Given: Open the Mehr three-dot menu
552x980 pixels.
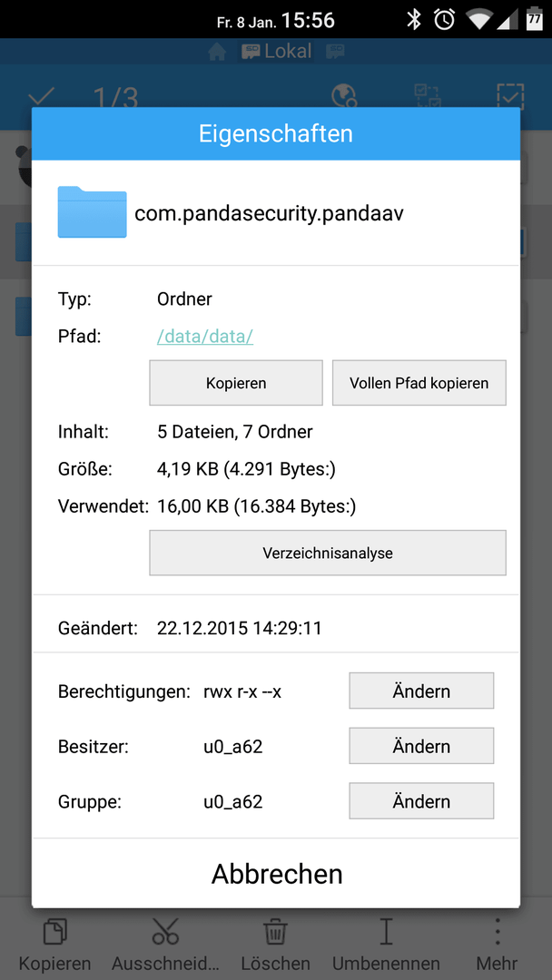Looking at the screenshot, I should pos(497,931).
